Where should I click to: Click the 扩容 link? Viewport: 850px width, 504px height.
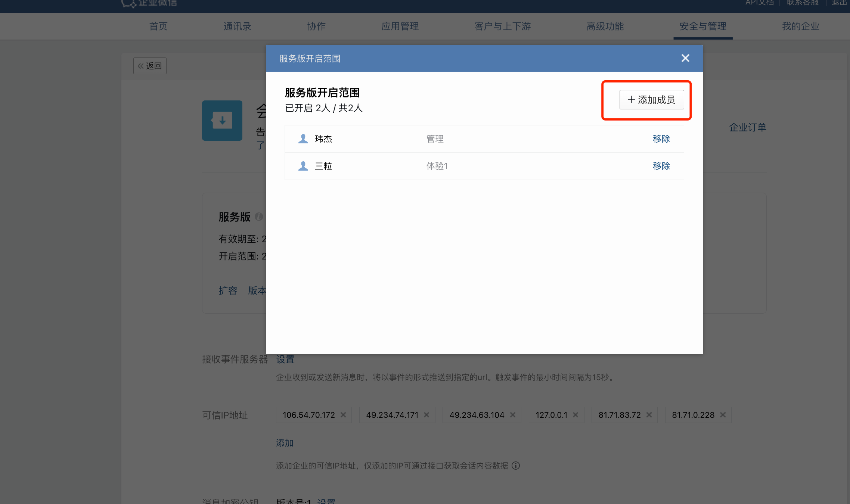click(228, 291)
